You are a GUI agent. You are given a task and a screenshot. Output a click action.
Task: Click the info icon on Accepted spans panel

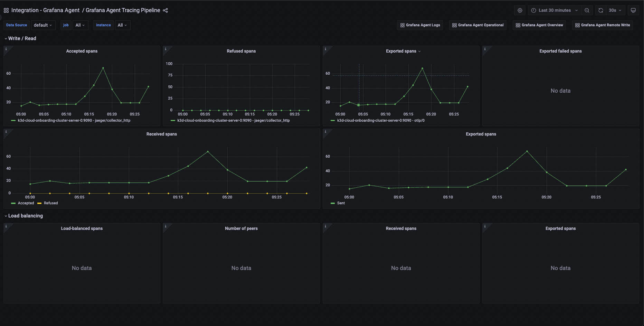tap(6, 49)
